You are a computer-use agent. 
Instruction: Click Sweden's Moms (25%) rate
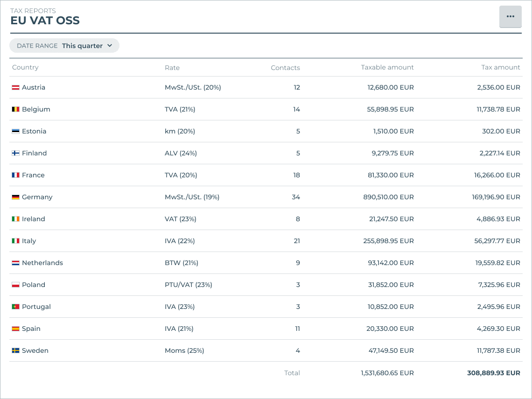(x=185, y=351)
